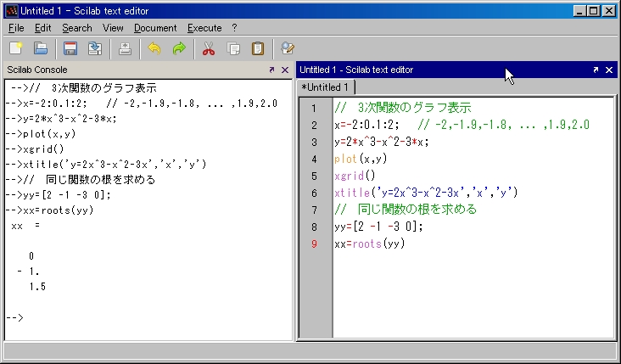
Task: Click the New file toolbar icon
Action: [x=16, y=48]
